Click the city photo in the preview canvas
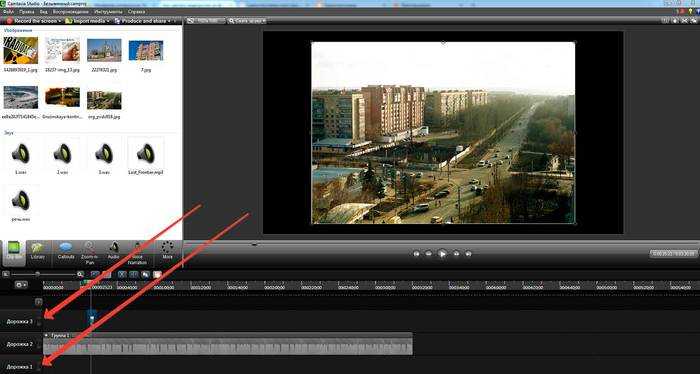This screenshot has width=700, height=374. coord(443,132)
